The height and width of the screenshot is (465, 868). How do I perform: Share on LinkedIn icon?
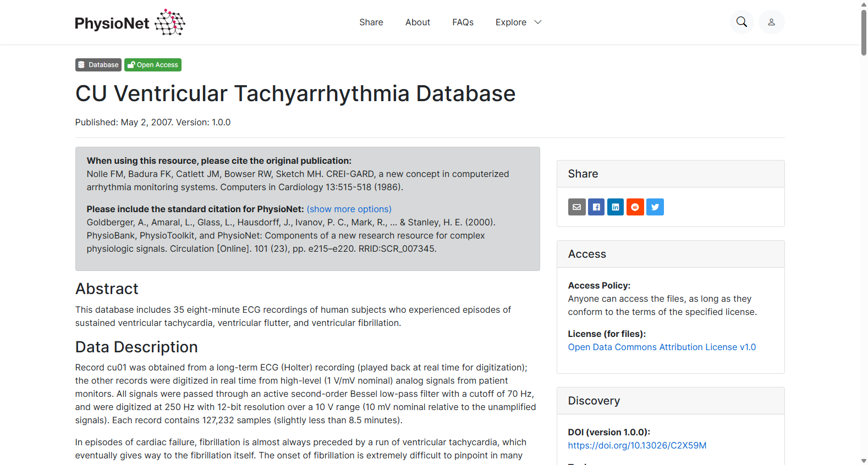coord(616,207)
